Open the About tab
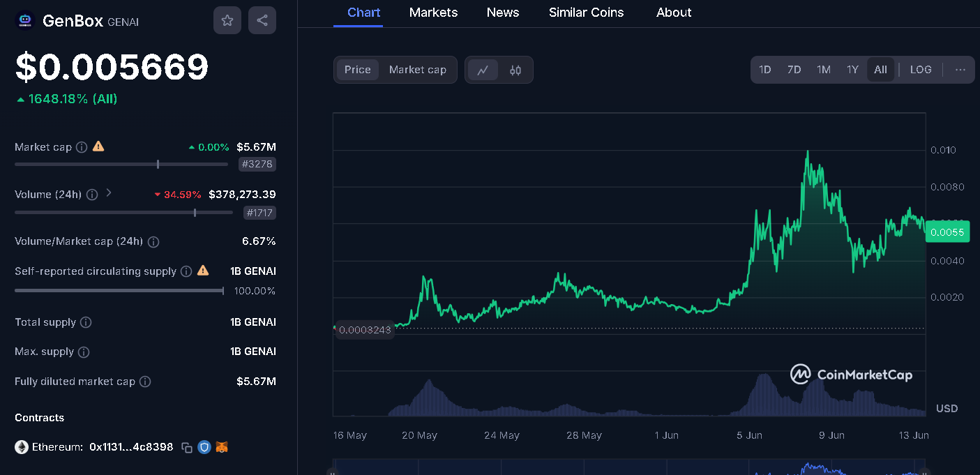980x475 pixels. 674,13
